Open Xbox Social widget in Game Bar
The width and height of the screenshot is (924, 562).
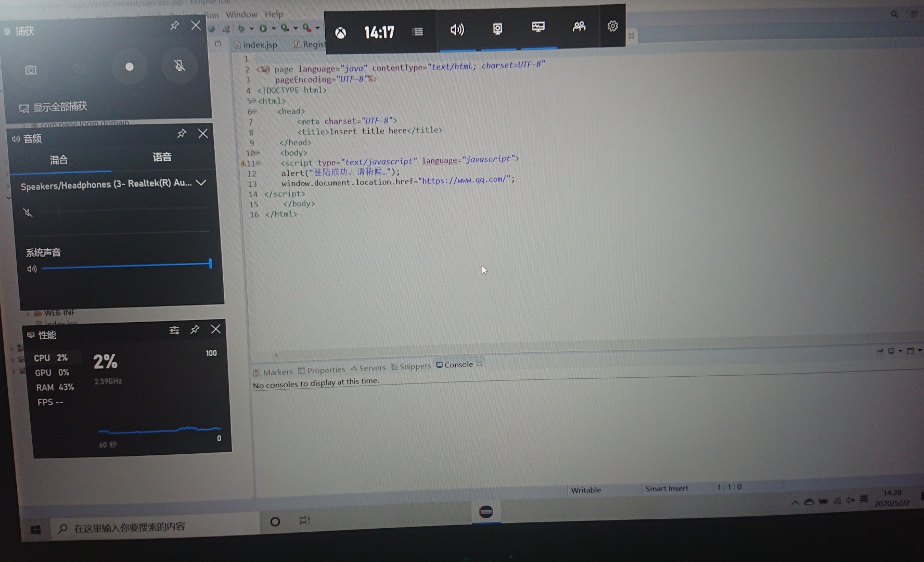point(579,27)
